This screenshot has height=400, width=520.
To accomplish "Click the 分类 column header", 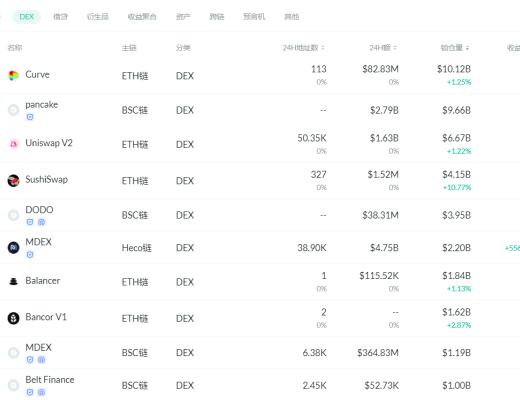I will click(183, 48).
